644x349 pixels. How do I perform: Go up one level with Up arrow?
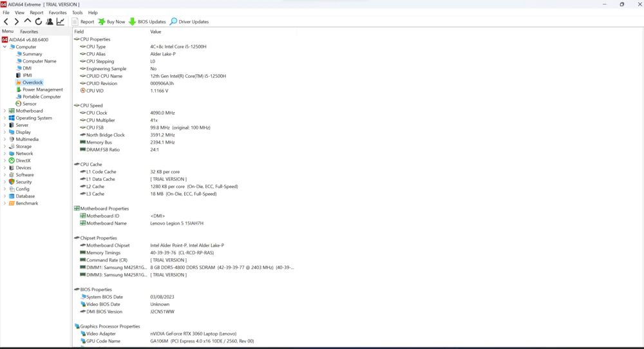tap(28, 21)
